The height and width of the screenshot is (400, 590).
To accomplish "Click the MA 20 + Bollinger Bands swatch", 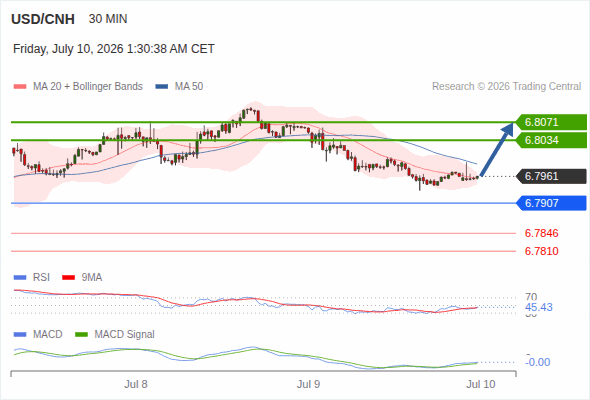I will tap(20, 87).
